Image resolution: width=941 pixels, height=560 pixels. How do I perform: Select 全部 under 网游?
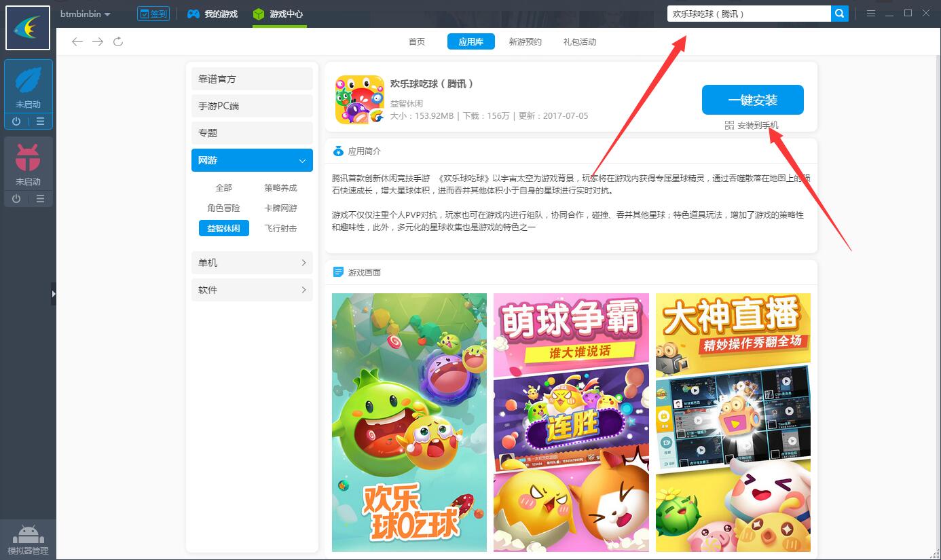pos(223,188)
